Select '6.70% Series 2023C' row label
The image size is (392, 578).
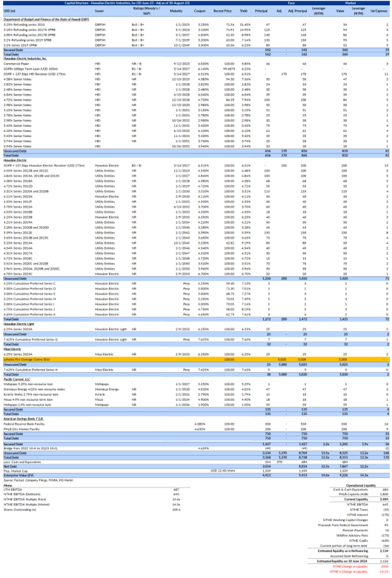[18, 274]
